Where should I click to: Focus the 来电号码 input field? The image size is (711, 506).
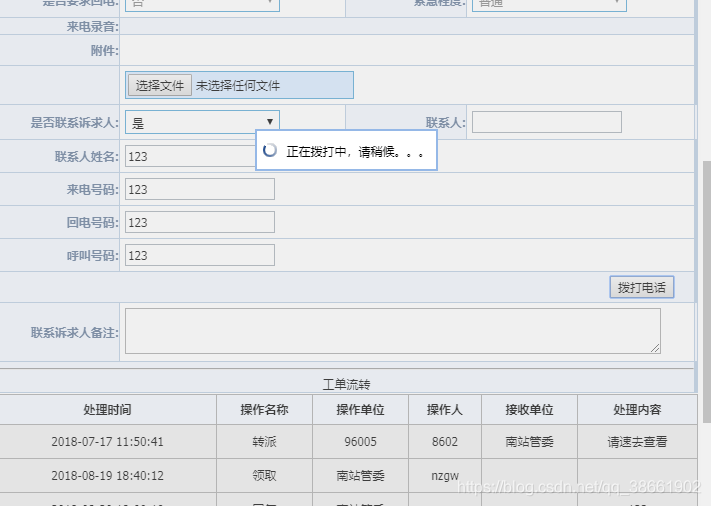[200, 189]
